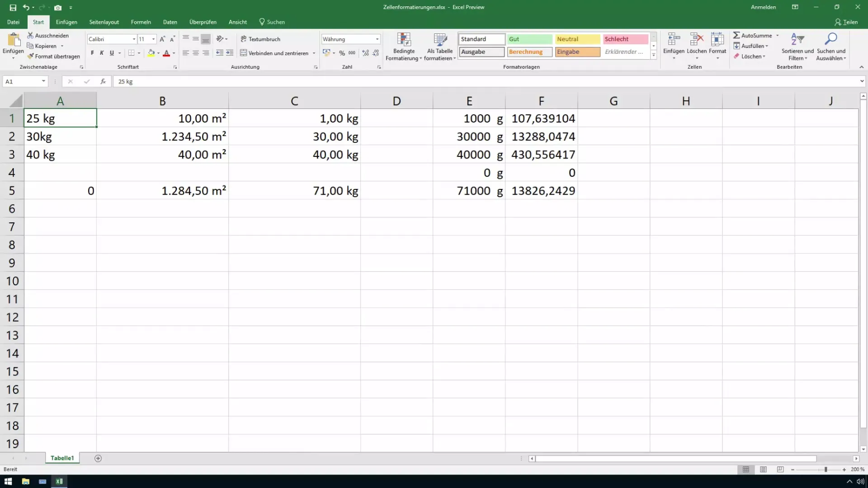Click the zoom slider handle
The height and width of the screenshot is (488, 868).
click(x=826, y=469)
